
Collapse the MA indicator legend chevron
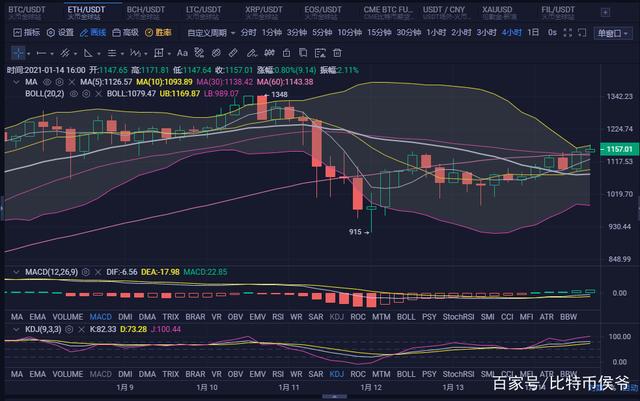[x=16, y=82]
